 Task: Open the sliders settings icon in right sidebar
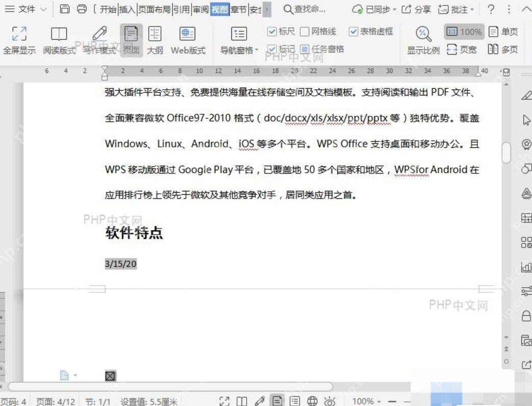pos(526,291)
